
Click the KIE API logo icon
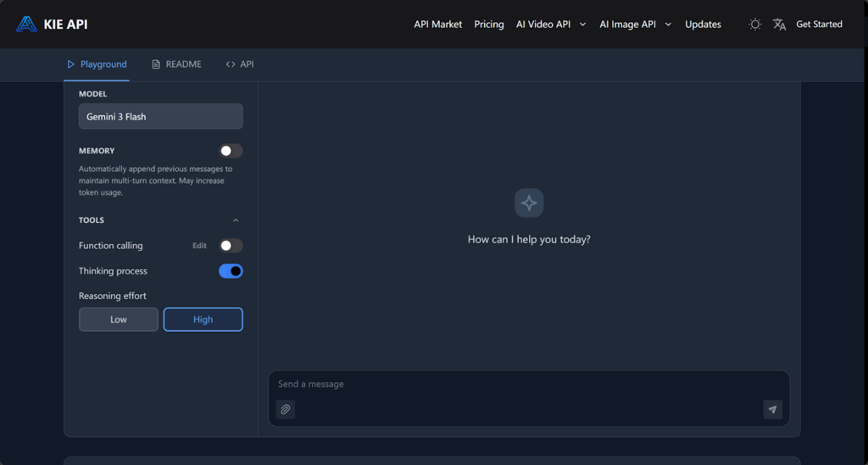[x=26, y=25]
